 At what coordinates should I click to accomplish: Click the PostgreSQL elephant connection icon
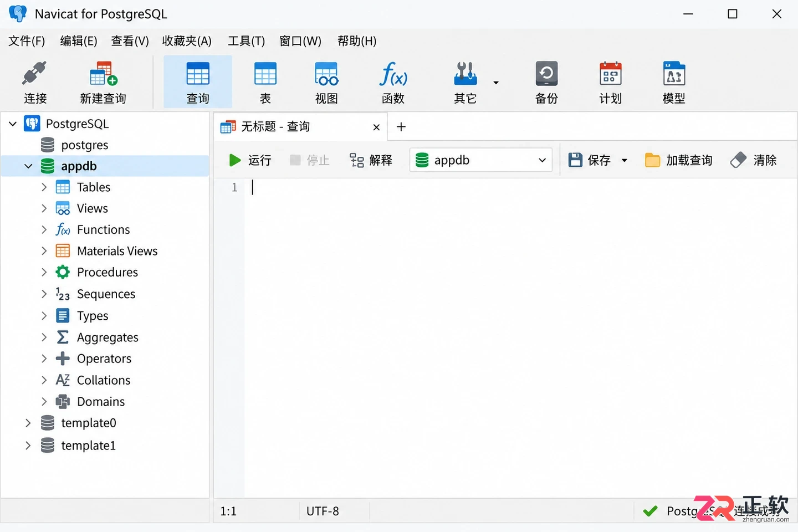pos(32,124)
